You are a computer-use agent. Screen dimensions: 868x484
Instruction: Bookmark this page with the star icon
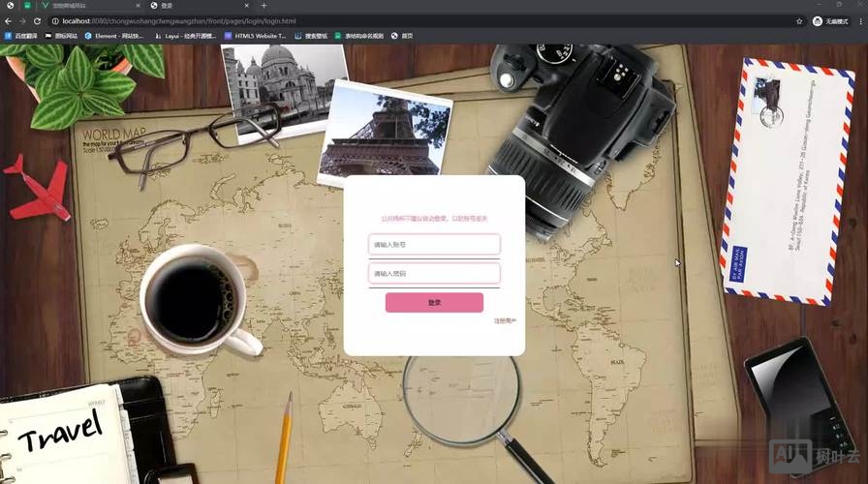pyautogui.click(x=799, y=20)
